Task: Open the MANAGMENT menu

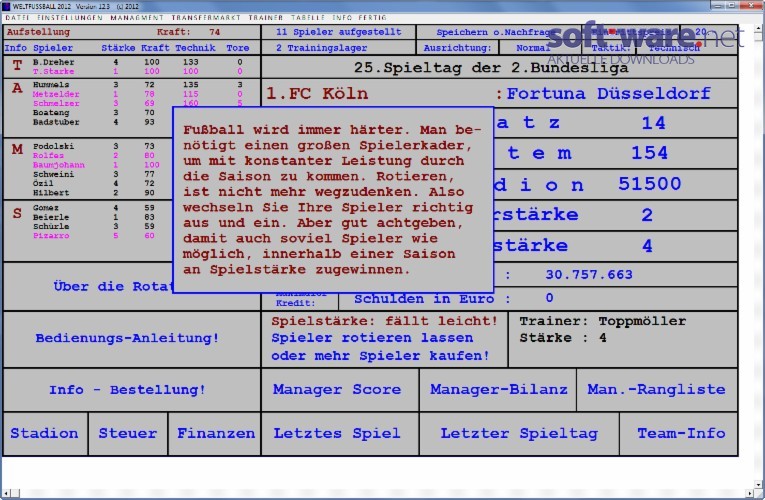Action: tap(137, 18)
